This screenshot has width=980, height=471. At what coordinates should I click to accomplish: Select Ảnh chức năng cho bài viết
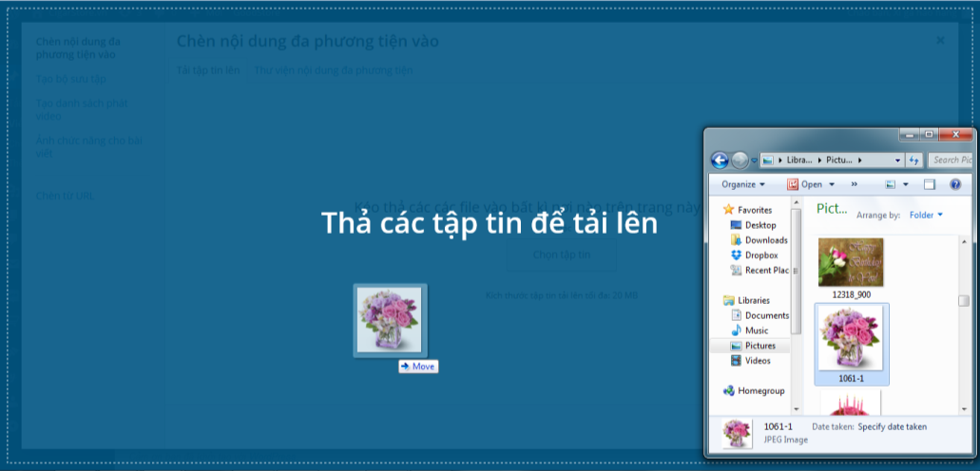click(88, 147)
